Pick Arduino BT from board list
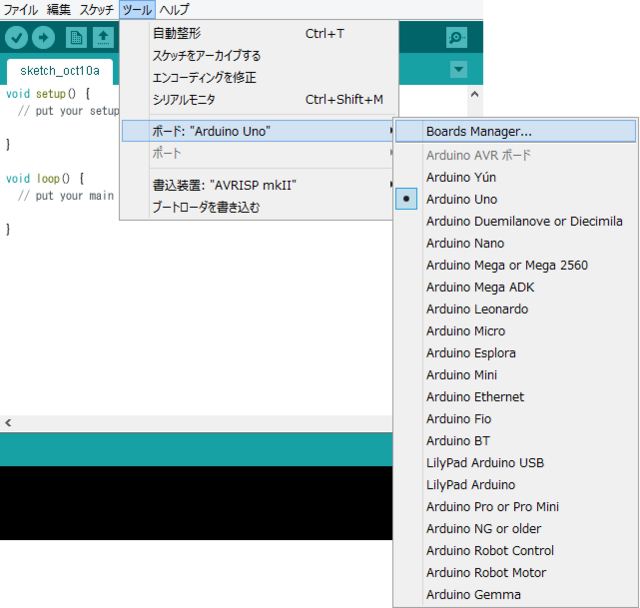 [x=516, y=441]
